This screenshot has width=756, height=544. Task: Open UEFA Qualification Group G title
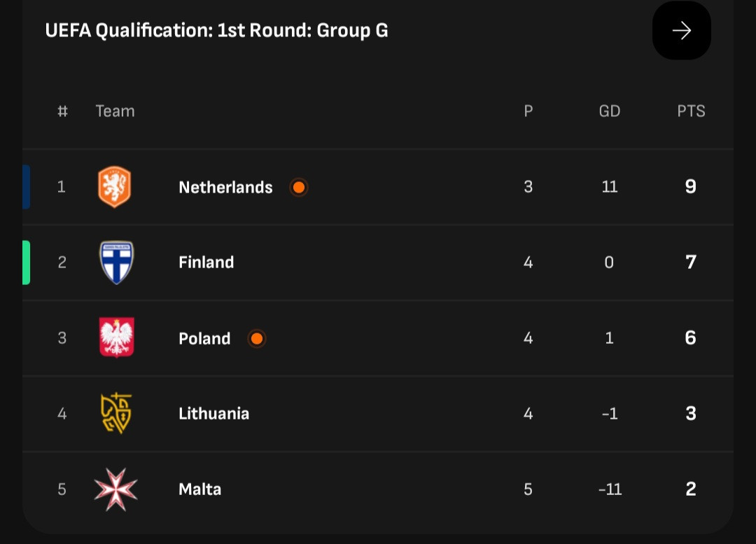point(216,30)
